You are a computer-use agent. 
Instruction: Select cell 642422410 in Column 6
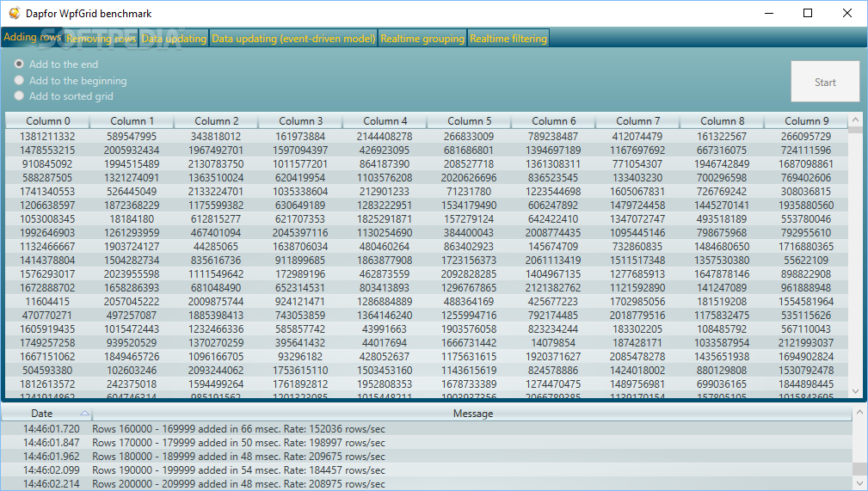[553, 218]
